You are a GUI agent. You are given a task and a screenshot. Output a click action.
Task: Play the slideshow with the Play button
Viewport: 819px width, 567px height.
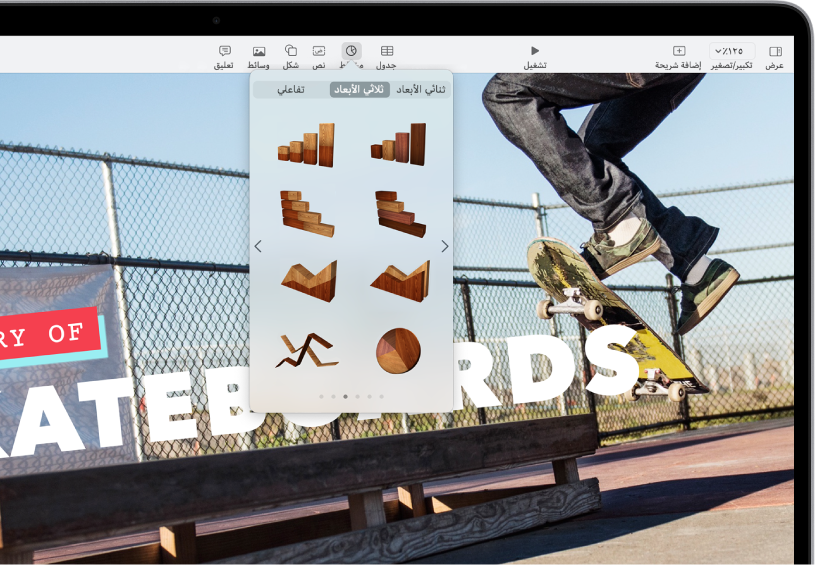tap(535, 57)
